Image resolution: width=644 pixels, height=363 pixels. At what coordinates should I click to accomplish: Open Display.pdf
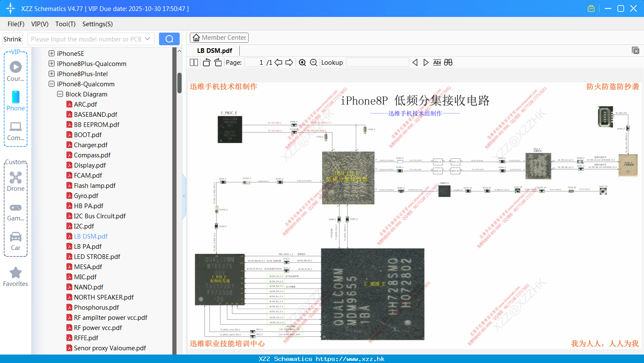click(90, 165)
